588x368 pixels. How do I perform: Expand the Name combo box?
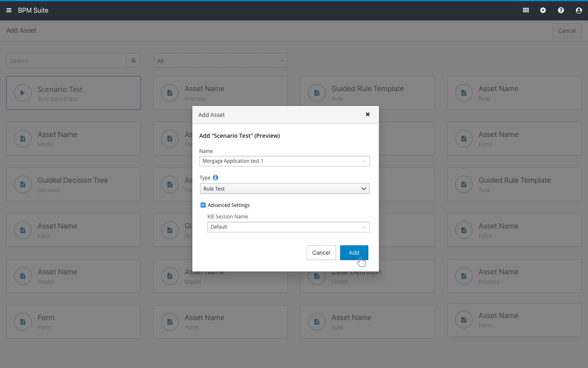click(x=363, y=161)
